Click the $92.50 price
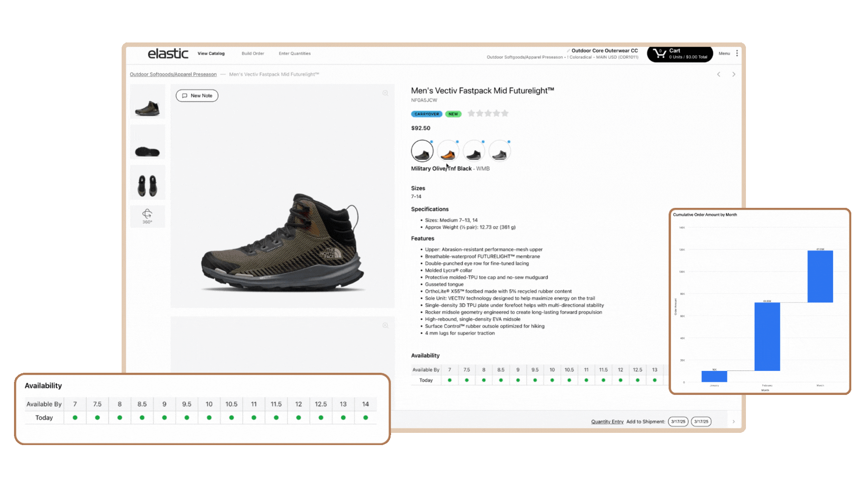Screen dimensions: 868x488 [x=420, y=128]
